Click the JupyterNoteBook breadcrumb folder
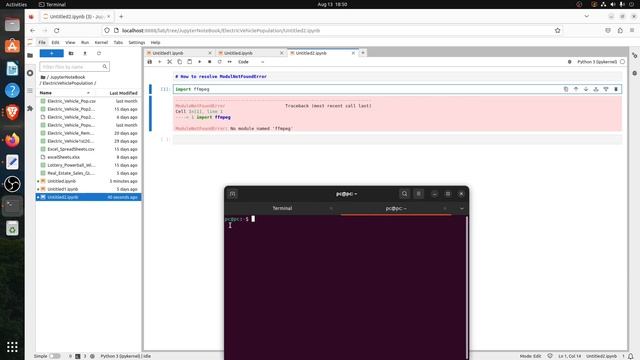The image size is (640, 360). tap(67, 77)
